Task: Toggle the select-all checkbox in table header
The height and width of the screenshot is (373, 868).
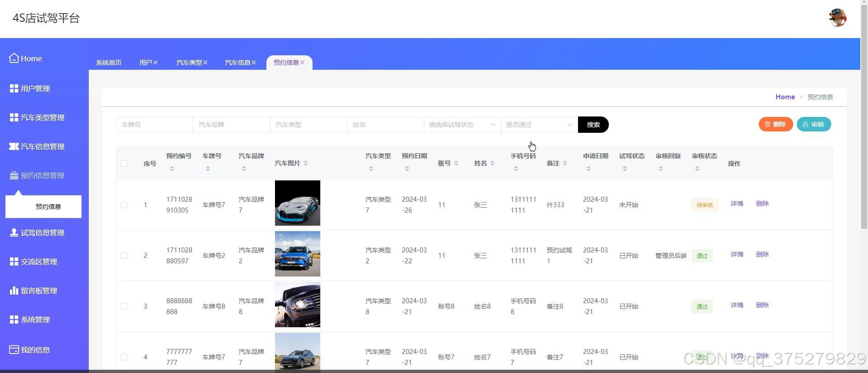Action: pos(124,164)
